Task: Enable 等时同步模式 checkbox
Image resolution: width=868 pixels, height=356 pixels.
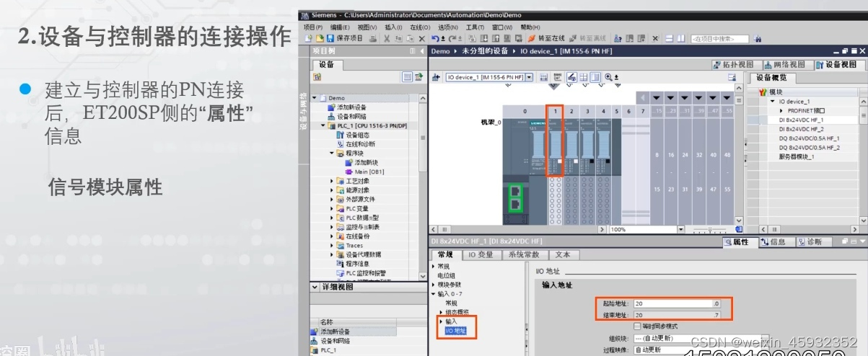Action: [637, 326]
